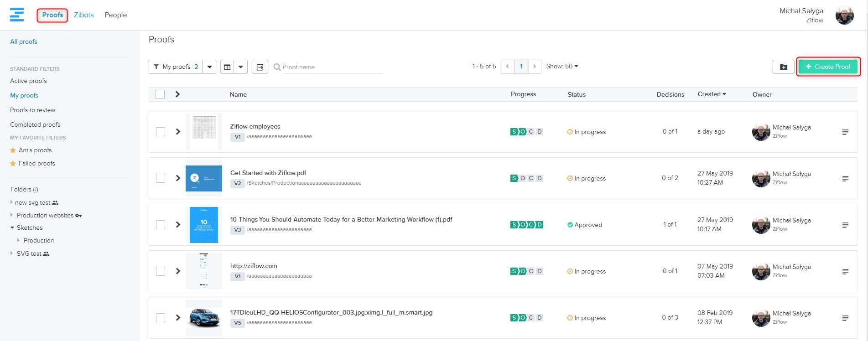Click the Ziflow logo icon
Image resolution: width=868 pixels, height=341 pixels.
(x=17, y=15)
